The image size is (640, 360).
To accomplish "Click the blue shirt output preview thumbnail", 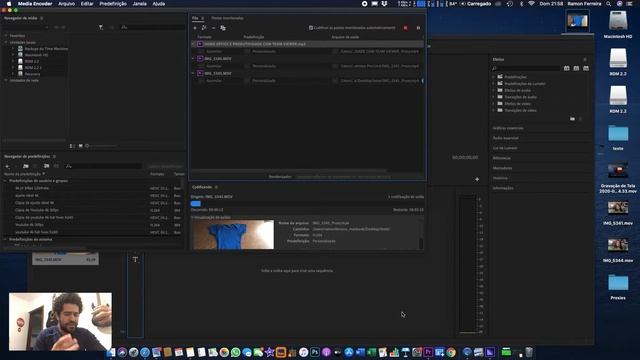I will [233, 235].
